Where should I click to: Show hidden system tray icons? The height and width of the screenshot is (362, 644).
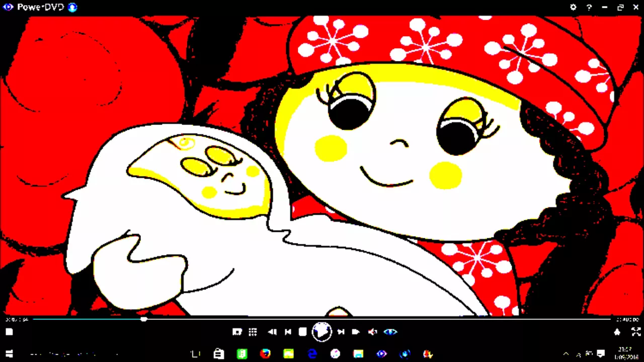coord(566,354)
